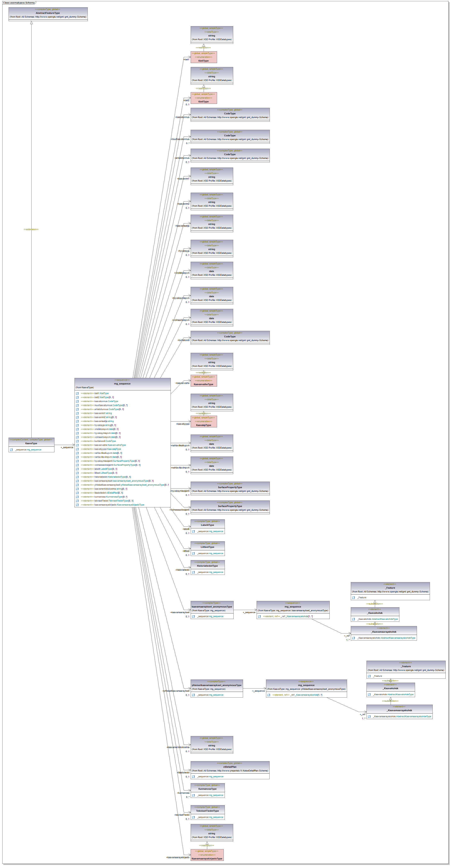Click the _sequence icon in KunnanosaType box

[193, 795]
